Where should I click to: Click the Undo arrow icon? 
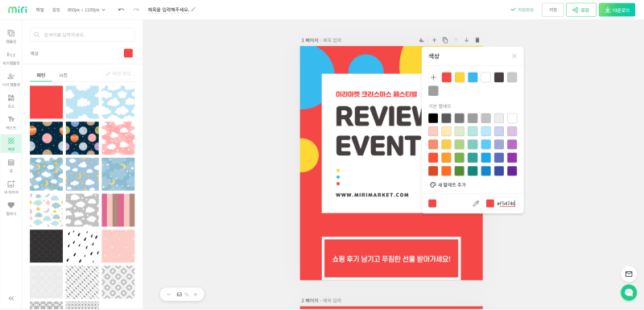(x=121, y=10)
